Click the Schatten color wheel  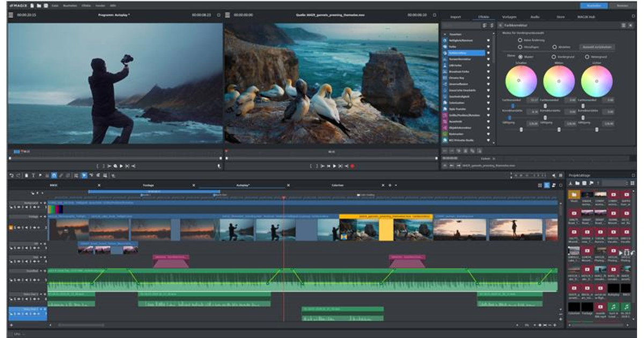pos(521,81)
